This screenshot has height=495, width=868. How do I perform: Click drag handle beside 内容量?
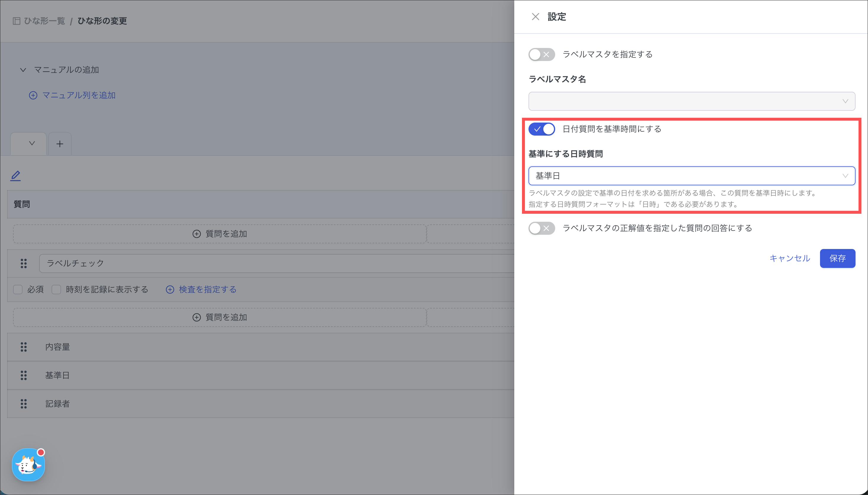coord(23,347)
